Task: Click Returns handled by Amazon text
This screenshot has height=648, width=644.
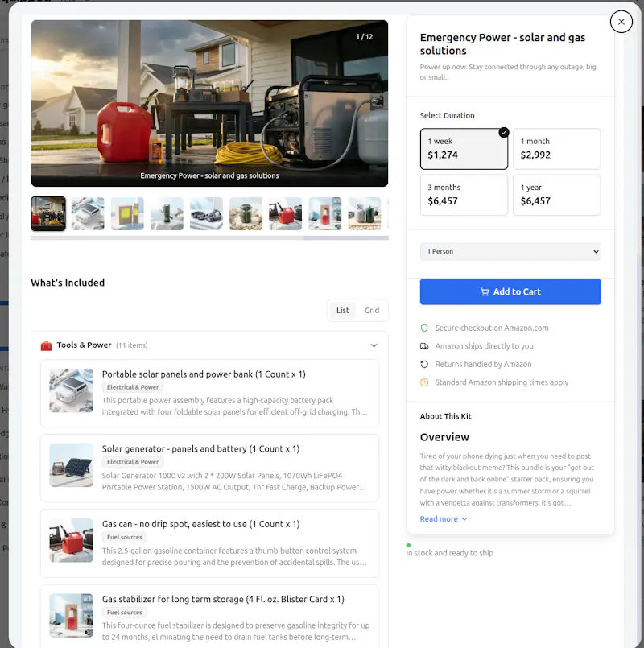Action: pos(483,365)
